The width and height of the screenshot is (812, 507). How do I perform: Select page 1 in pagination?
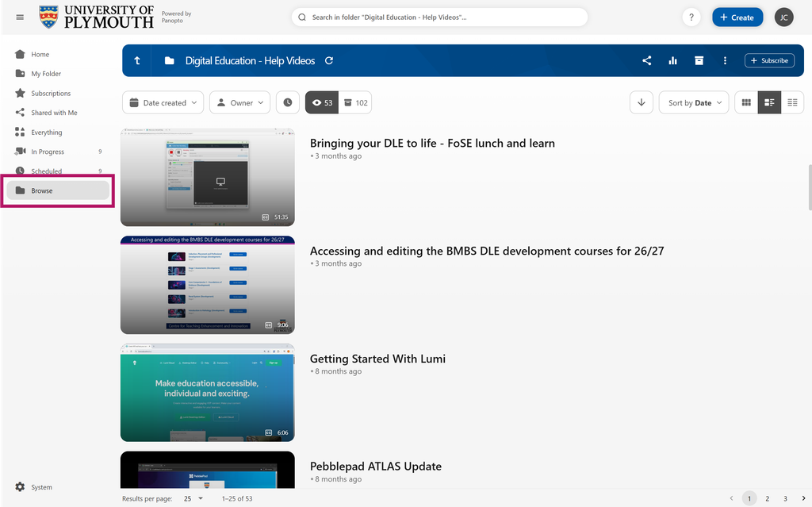(749, 498)
